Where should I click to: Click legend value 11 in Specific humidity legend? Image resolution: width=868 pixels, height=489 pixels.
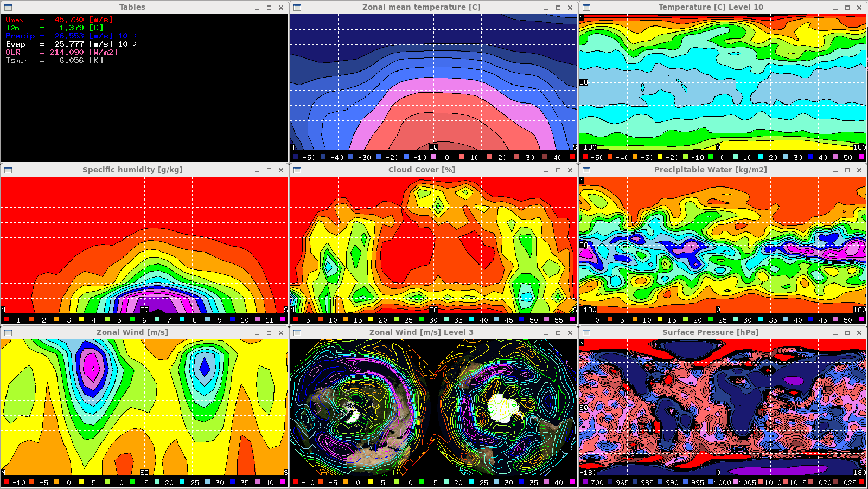[269, 320]
